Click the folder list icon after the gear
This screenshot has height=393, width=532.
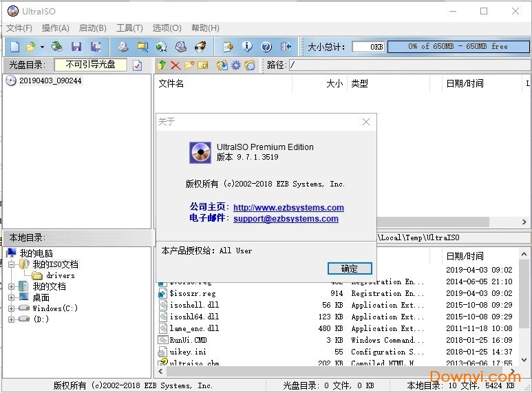click(249, 65)
